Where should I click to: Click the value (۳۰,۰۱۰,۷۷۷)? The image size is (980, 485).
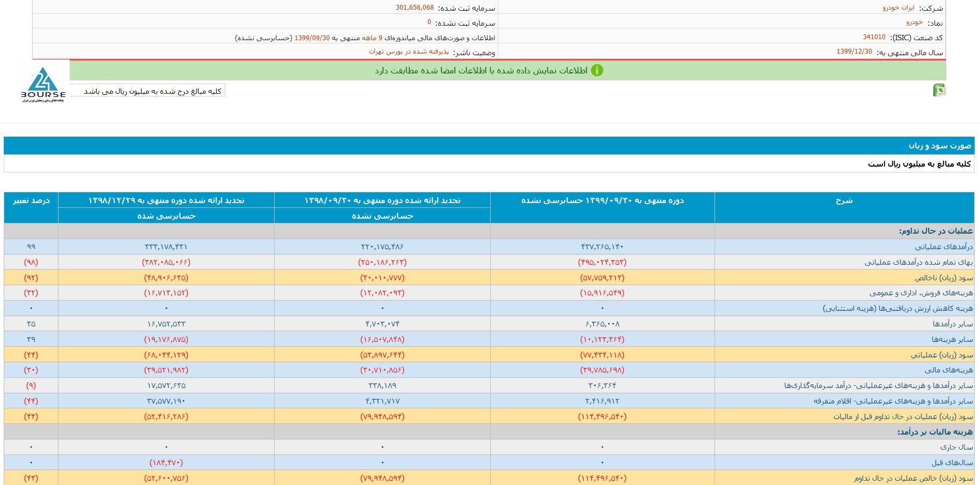[x=382, y=278]
